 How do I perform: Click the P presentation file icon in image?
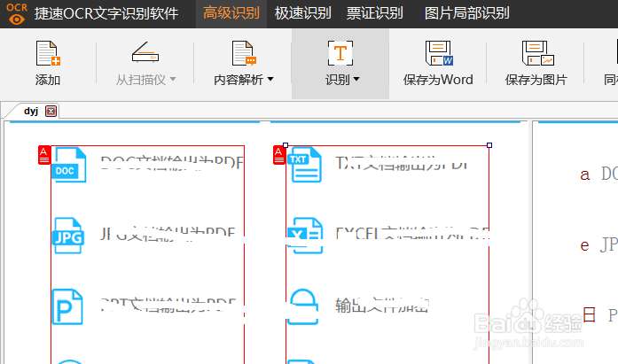click(67, 307)
